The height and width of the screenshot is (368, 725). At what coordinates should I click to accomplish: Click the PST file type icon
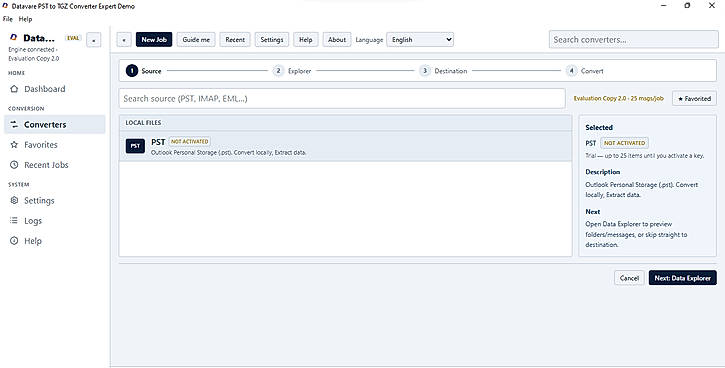point(135,146)
